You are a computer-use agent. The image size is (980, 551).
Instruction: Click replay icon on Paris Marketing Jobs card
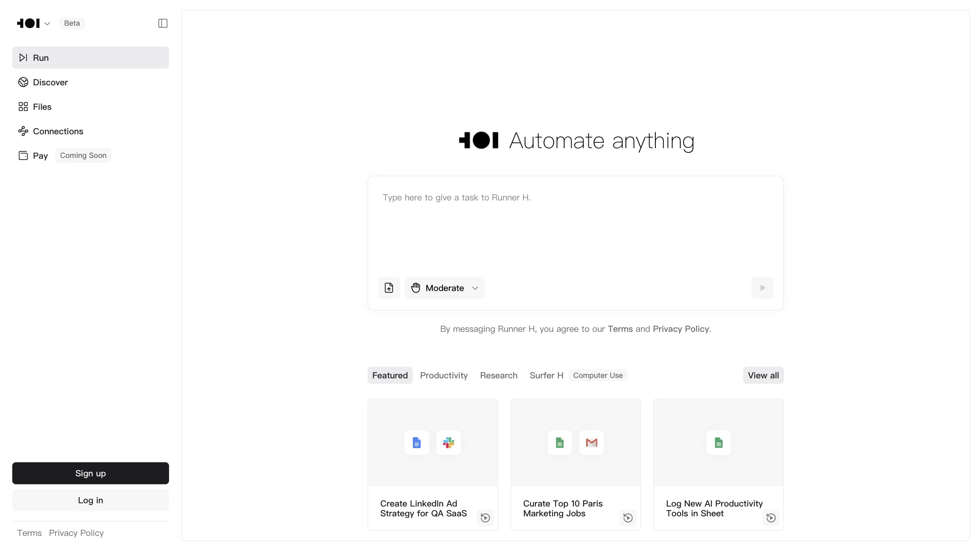tap(628, 518)
